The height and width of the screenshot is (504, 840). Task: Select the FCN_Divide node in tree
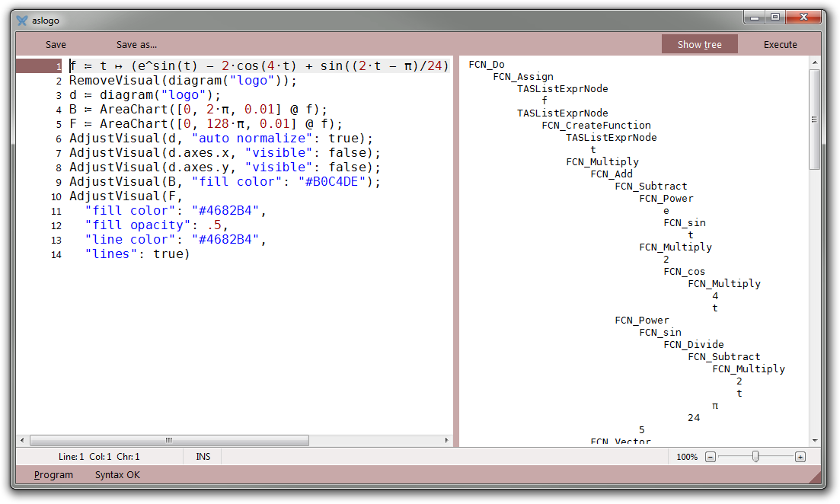pos(693,345)
